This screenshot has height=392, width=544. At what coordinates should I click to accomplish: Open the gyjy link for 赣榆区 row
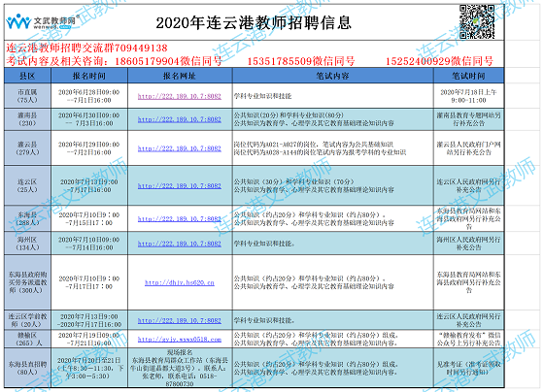click(x=180, y=340)
